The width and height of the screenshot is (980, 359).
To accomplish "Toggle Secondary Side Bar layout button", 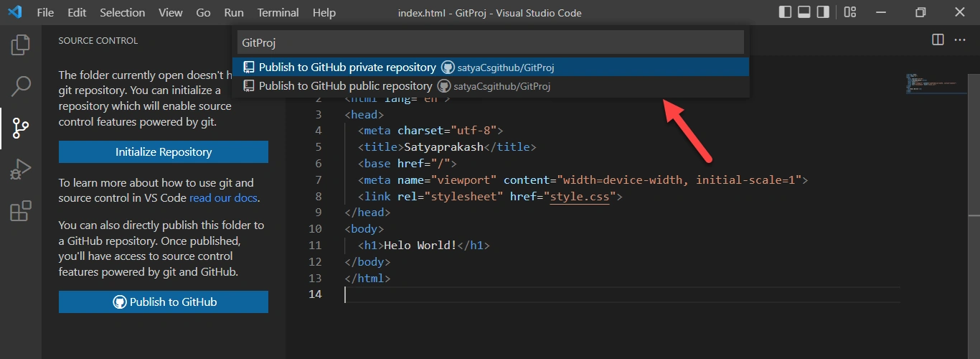I will (823, 12).
